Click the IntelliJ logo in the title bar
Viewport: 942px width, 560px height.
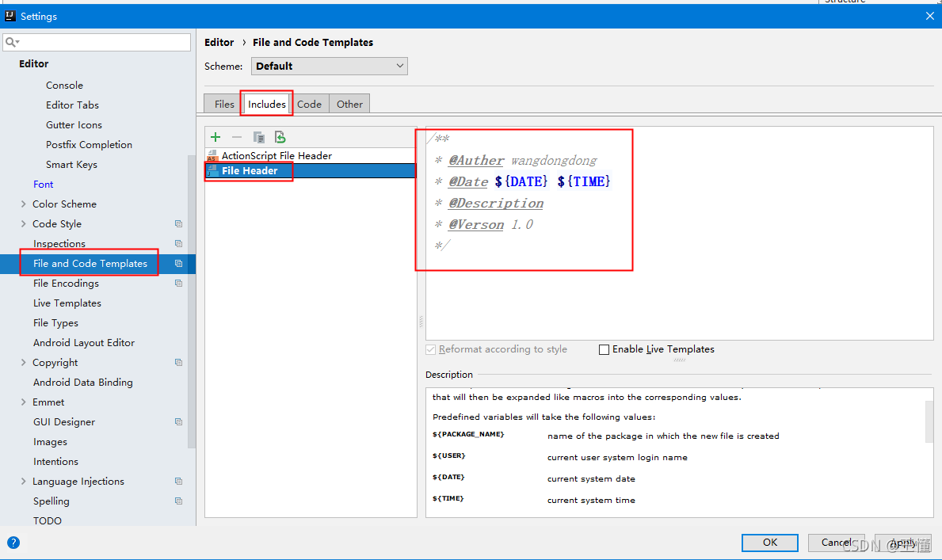[10, 16]
